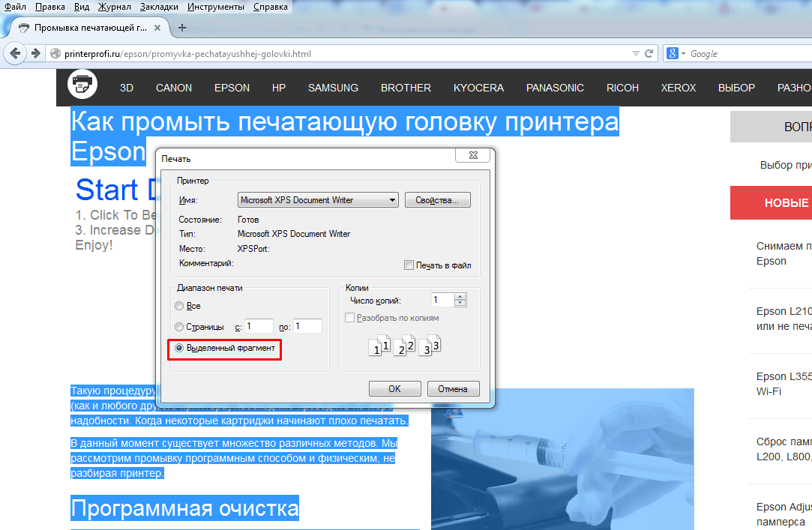Close the Печать dialog with X
This screenshot has width=812, height=530.
click(473, 155)
